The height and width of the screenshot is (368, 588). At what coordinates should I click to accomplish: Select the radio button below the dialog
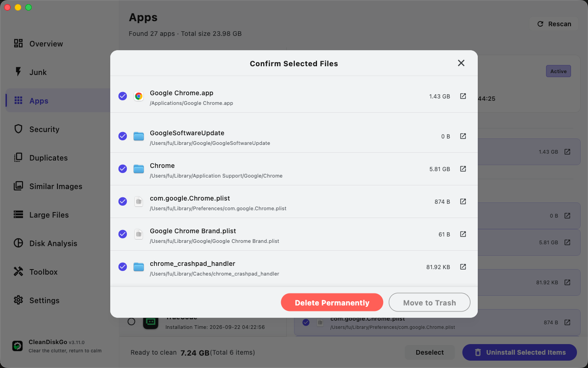click(131, 322)
